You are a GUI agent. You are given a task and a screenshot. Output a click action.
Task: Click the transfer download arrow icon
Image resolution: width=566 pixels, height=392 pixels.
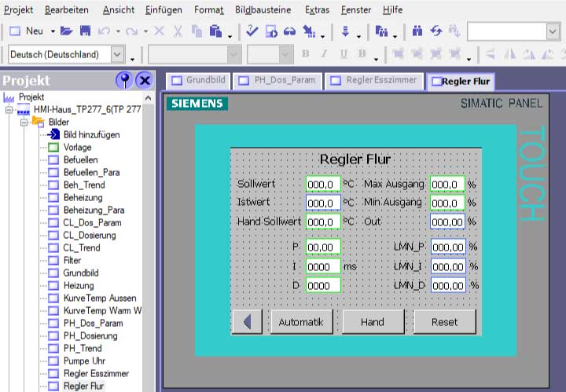pos(346,31)
